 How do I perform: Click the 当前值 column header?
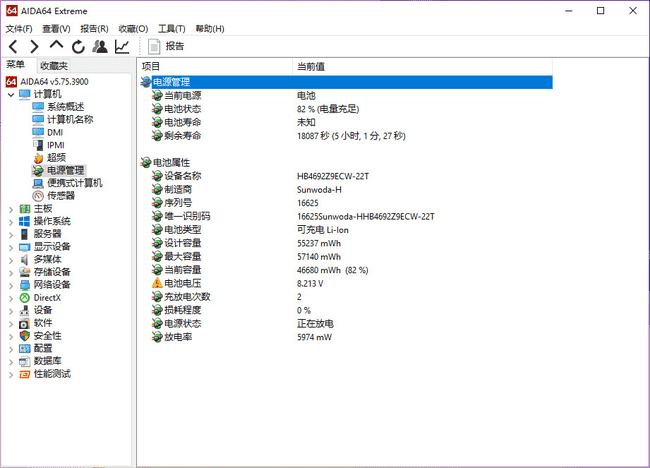pyautogui.click(x=422, y=66)
